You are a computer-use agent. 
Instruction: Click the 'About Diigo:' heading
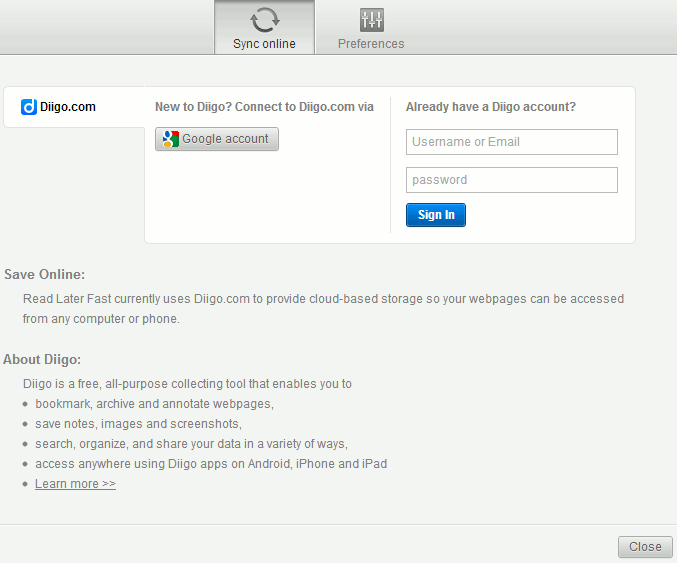42,360
